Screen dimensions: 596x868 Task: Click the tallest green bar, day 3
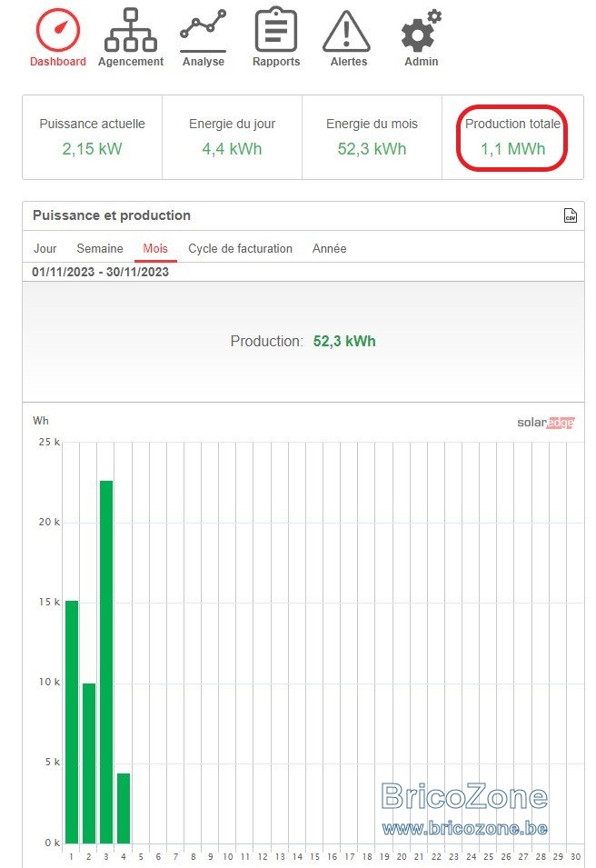tap(106, 662)
